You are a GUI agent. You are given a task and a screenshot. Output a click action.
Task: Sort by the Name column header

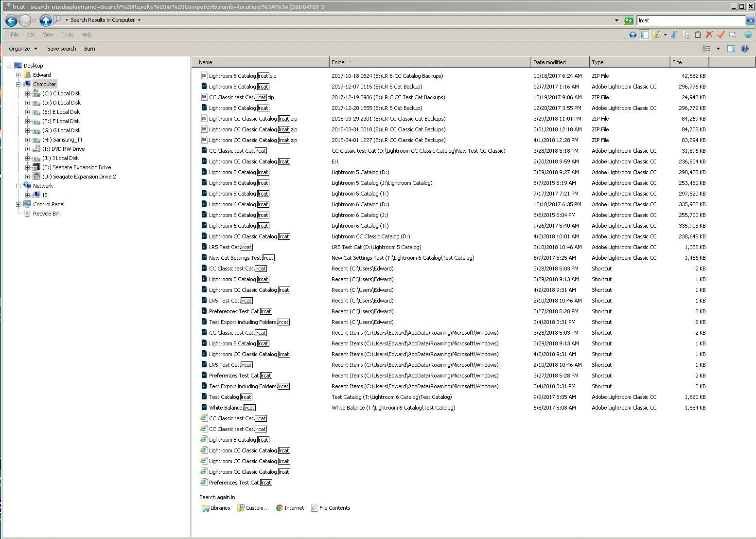pyautogui.click(x=261, y=62)
